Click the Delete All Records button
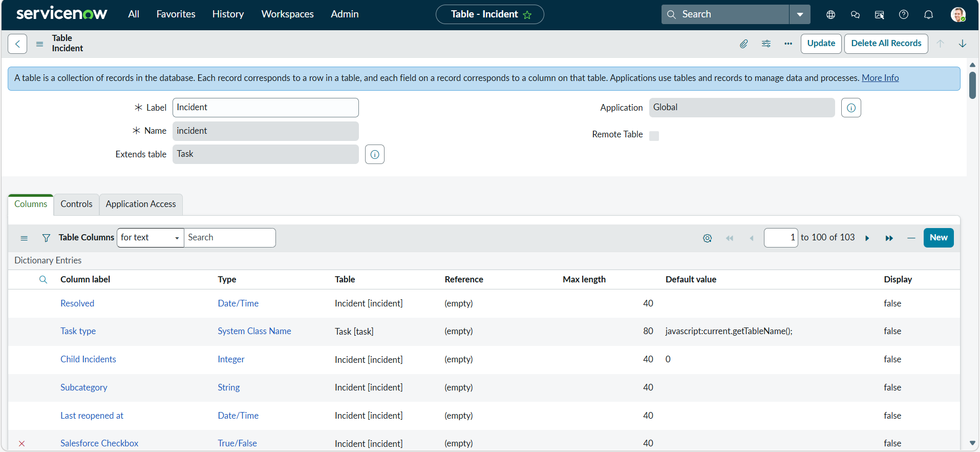Screen dimensions: 980x452 click(886, 44)
